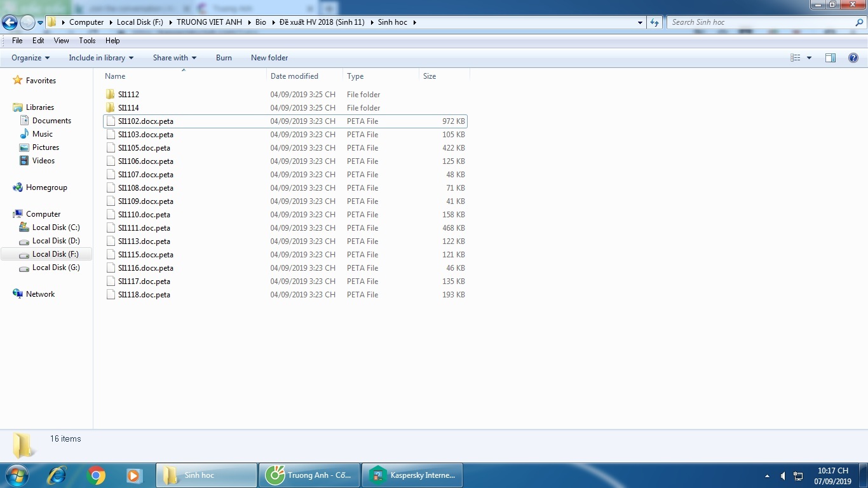
Task: Select the SII102.docx.peta file icon
Action: pos(111,121)
